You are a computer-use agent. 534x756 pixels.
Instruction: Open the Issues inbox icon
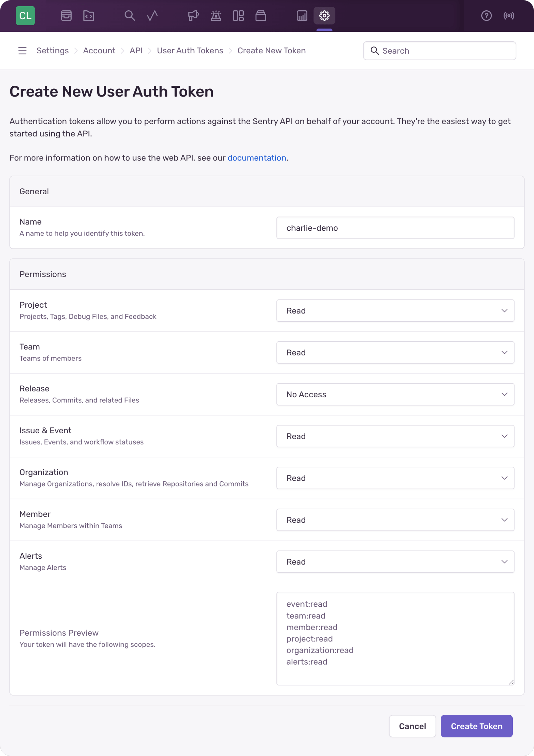(66, 15)
